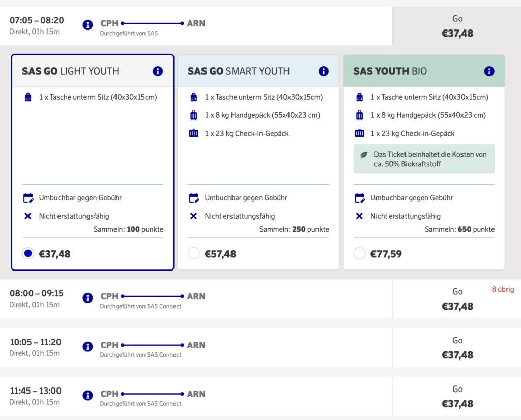The width and height of the screenshot is (521, 420).
Task: Select the €37,48 Light Youth radio button
Action: (28, 253)
